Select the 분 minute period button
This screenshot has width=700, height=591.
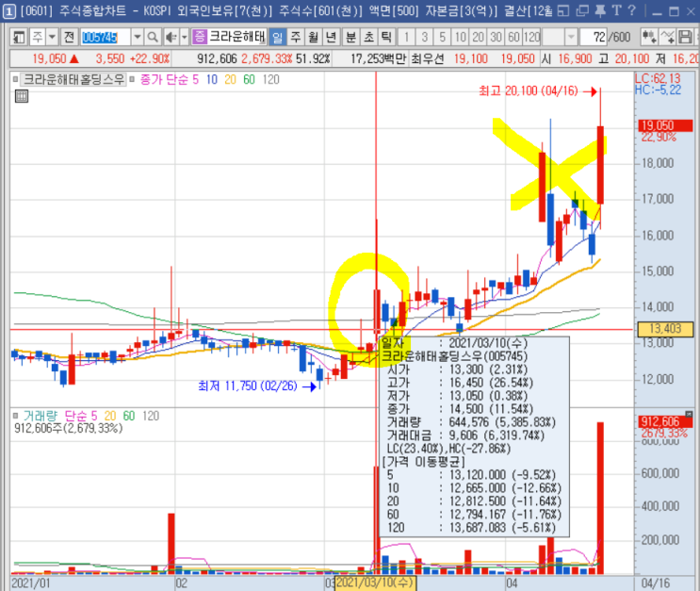pos(350,37)
